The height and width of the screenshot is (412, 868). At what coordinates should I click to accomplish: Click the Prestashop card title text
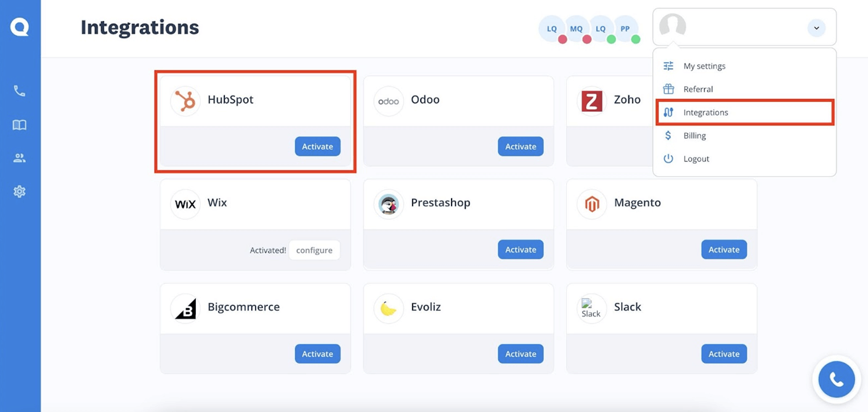[x=440, y=203]
